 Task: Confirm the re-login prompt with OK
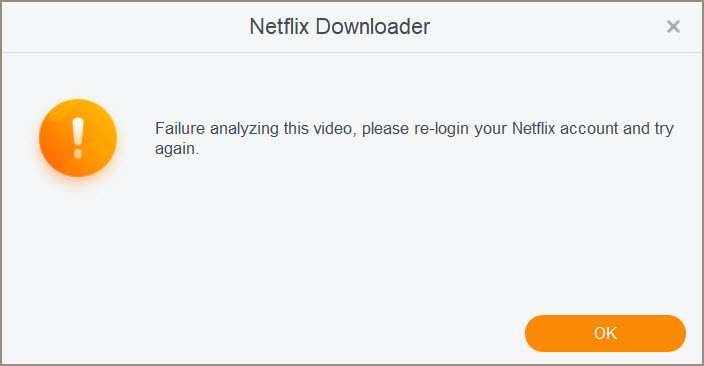(x=605, y=333)
